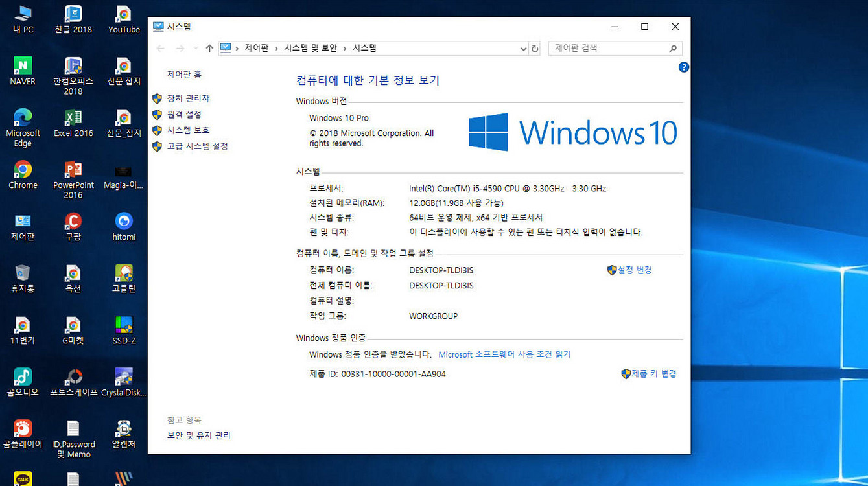Open the ID,Password 및 Memo file

(x=73, y=439)
